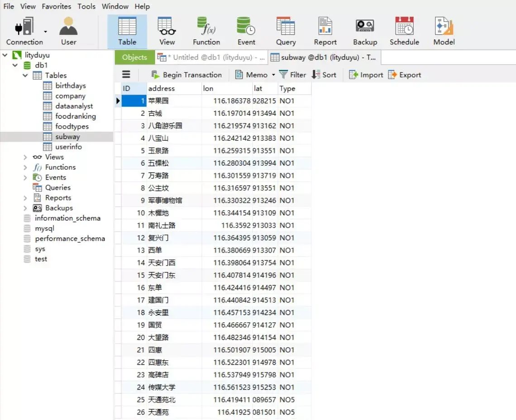
Task: Click the lon column header
Action: (226, 88)
